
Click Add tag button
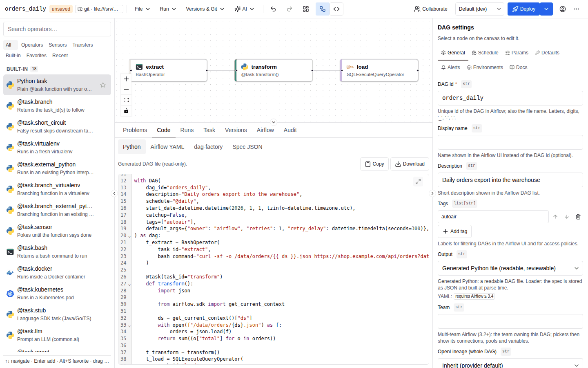[x=455, y=231]
